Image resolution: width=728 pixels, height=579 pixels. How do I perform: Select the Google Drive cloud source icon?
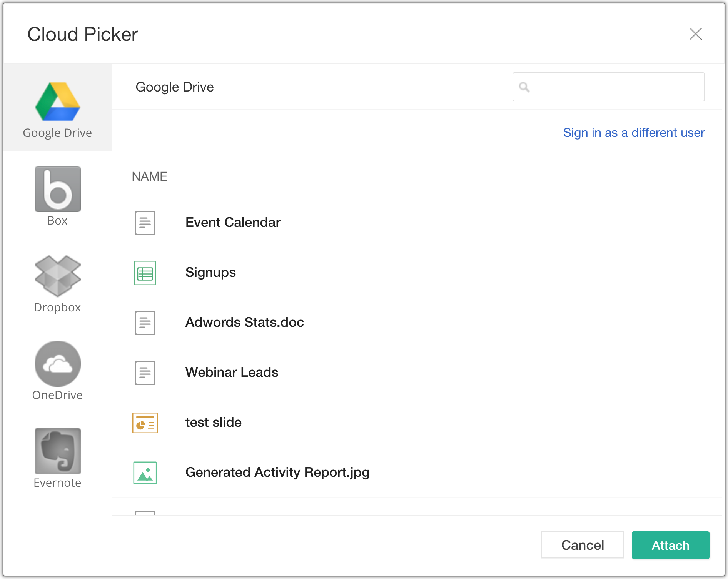coord(58,102)
